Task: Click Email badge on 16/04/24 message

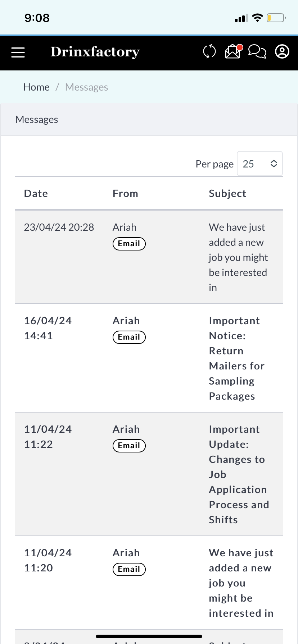Action: [129, 337]
